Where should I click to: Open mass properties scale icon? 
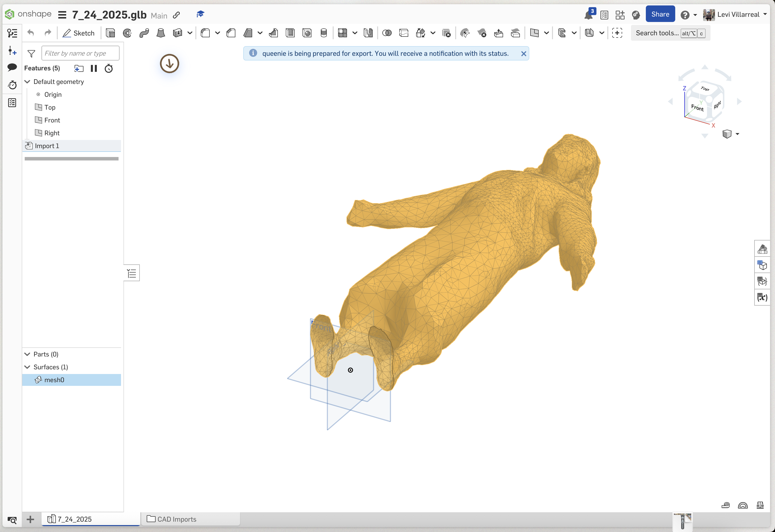click(x=760, y=505)
